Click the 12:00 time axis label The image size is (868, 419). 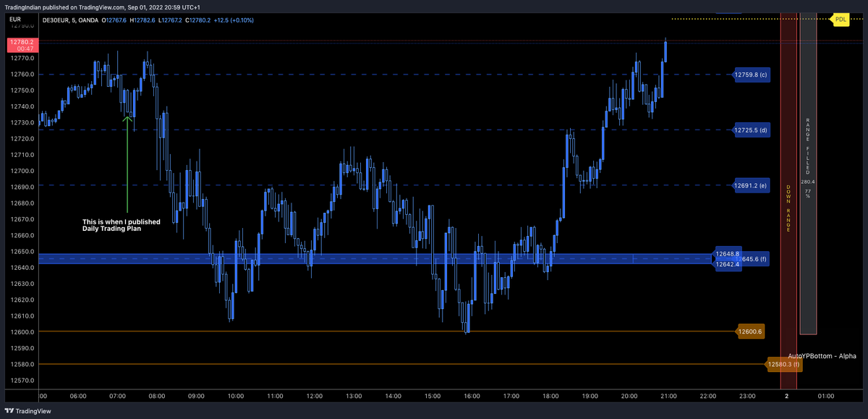point(314,396)
